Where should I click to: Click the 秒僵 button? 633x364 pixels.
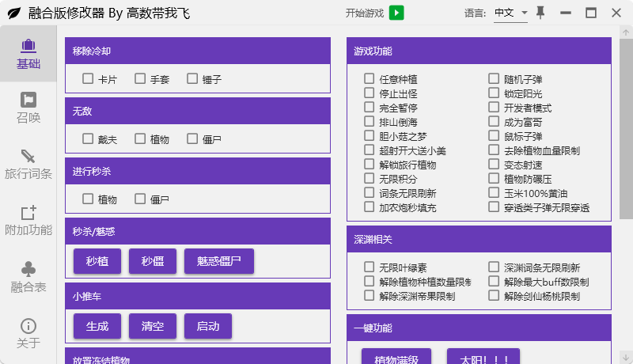click(x=153, y=261)
